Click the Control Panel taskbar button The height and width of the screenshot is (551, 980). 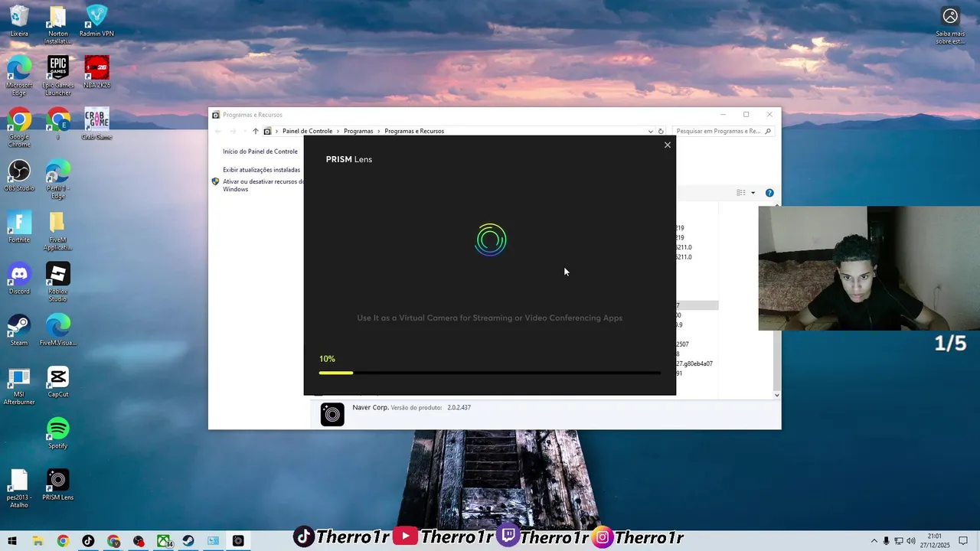point(213,541)
